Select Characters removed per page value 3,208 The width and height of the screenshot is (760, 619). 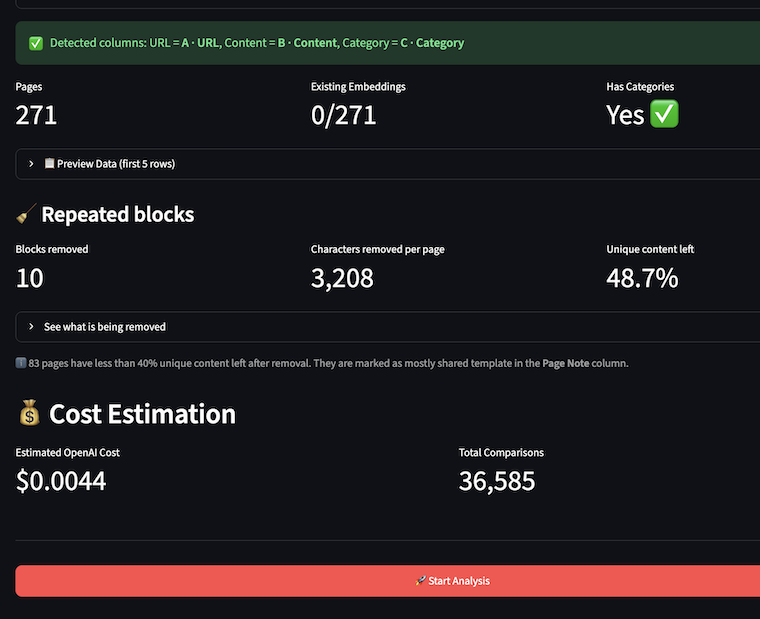(342, 278)
